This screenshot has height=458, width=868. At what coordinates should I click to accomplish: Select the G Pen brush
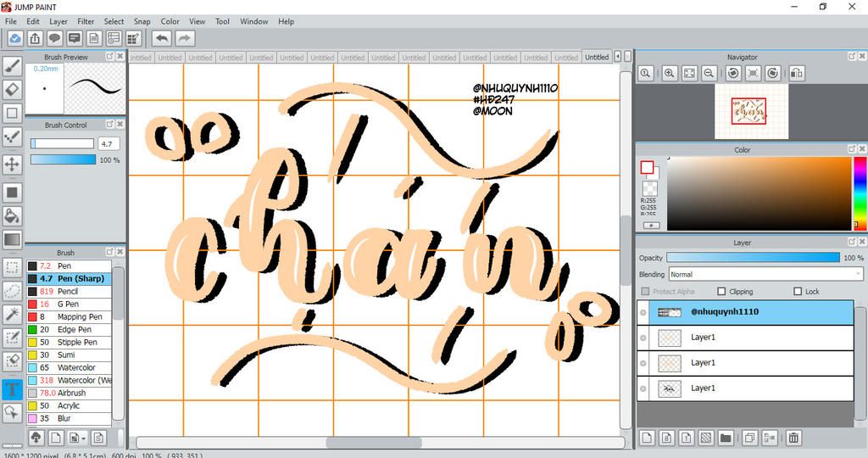pos(70,304)
